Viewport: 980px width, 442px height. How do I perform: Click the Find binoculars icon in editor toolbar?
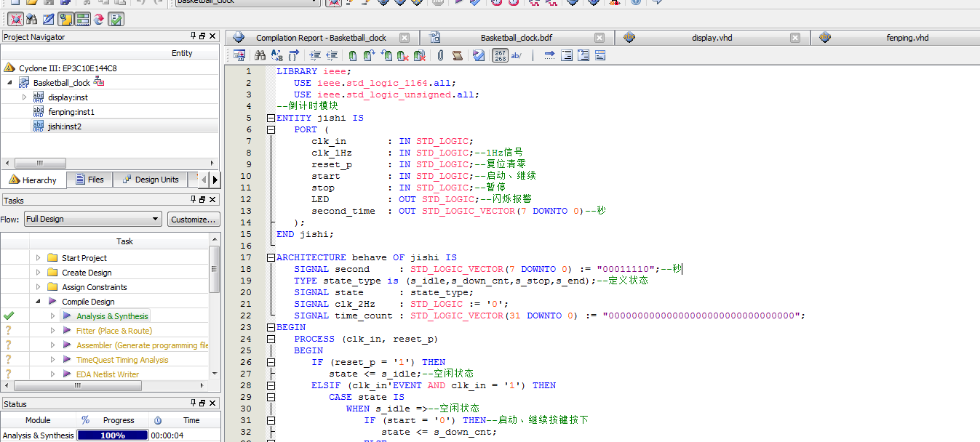point(260,55)
